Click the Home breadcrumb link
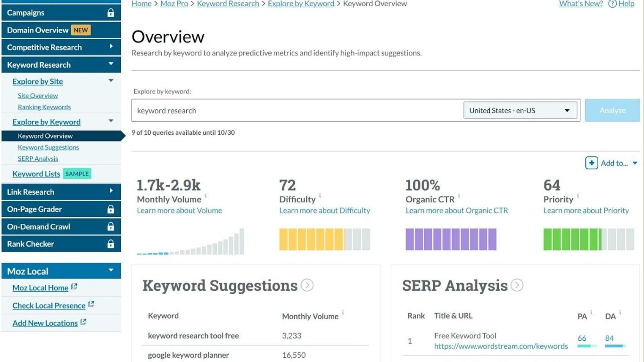Screen dimensions: 644x362 [x=141, y=4]
